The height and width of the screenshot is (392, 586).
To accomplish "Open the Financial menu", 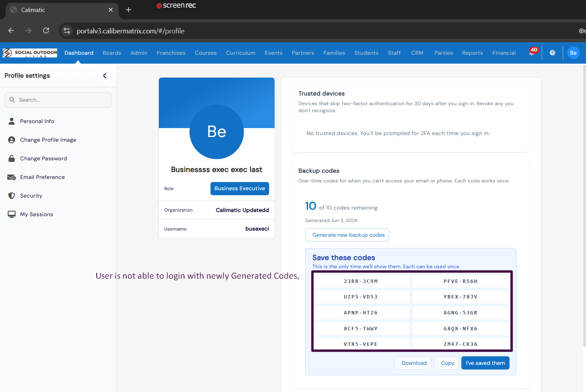I will [504, 53].
